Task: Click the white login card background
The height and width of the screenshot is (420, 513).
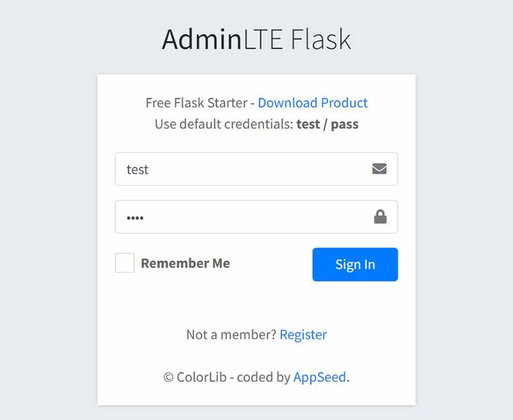Action: 256,301
